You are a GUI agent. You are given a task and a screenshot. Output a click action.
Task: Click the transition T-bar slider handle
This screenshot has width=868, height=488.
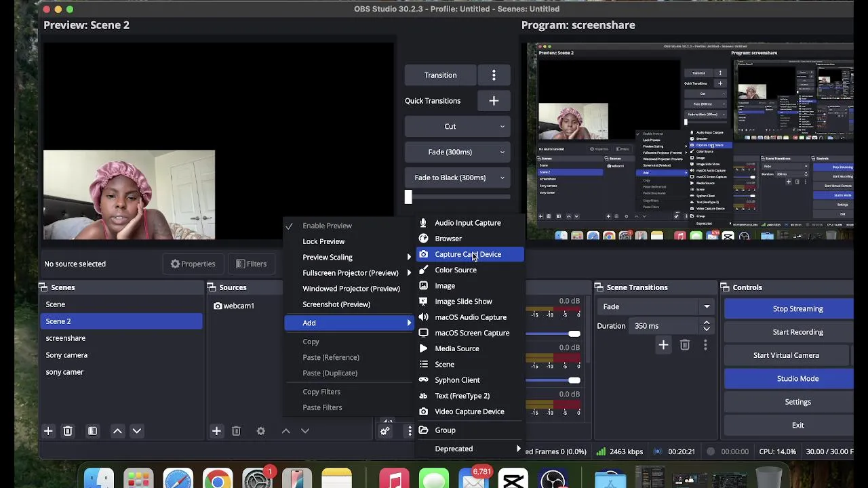pos(408,197)
